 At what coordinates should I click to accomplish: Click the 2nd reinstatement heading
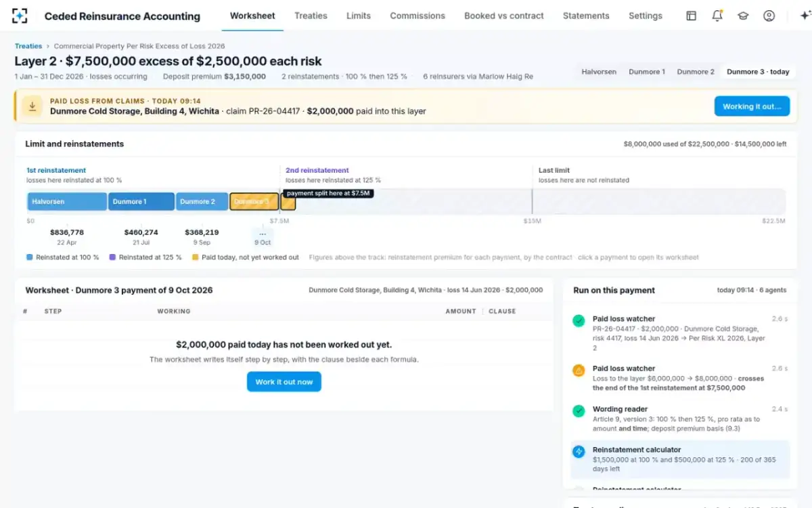tap(317, 171)
